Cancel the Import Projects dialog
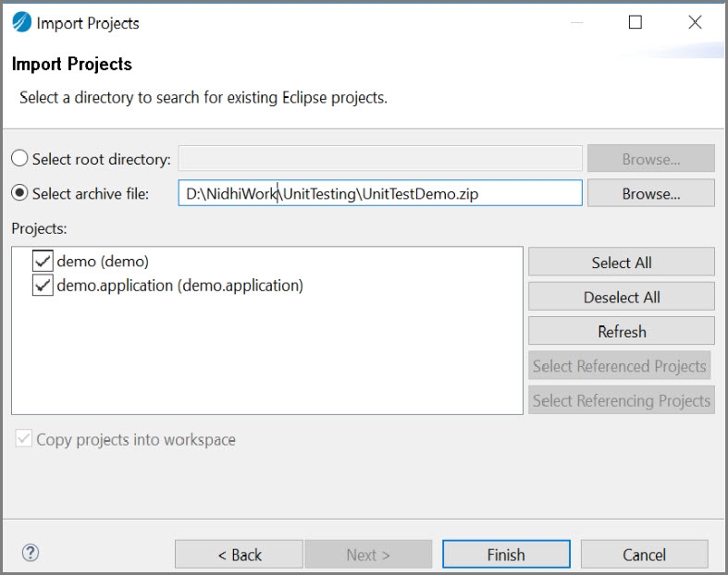The height and width of the screenshot is (575, 728). pyautogui.click(x=644, y=555)
